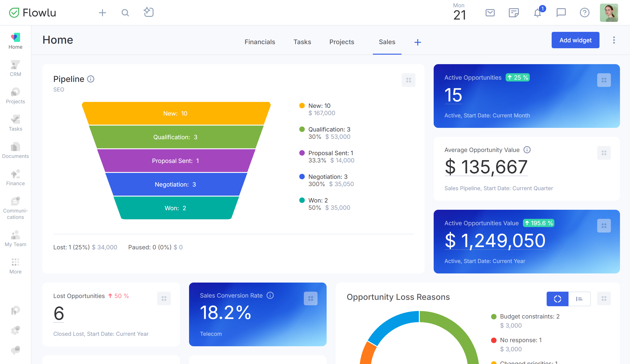The width and height of the screenshot is (630, 364).
Task: Switch to the Financials tab
Action: point(259,42)
